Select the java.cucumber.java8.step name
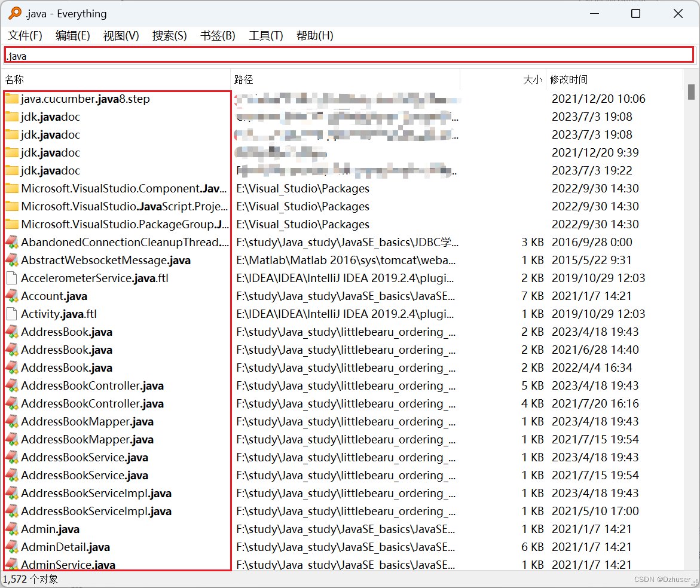The image size is (700, 588). click(x=85, y=99)
